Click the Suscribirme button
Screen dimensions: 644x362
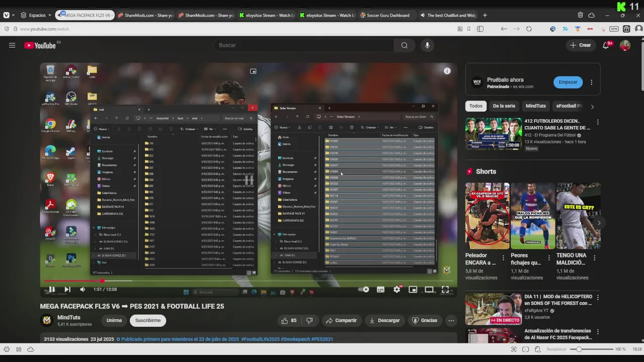coord(148,320)
